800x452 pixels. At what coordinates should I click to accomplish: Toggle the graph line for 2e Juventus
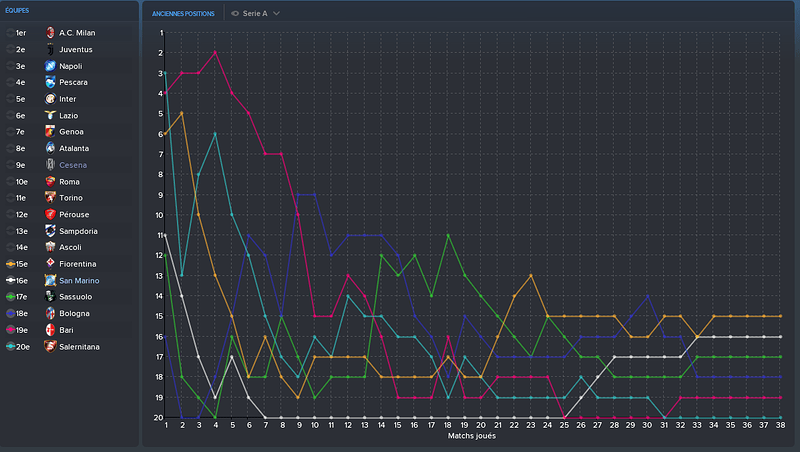10,49
